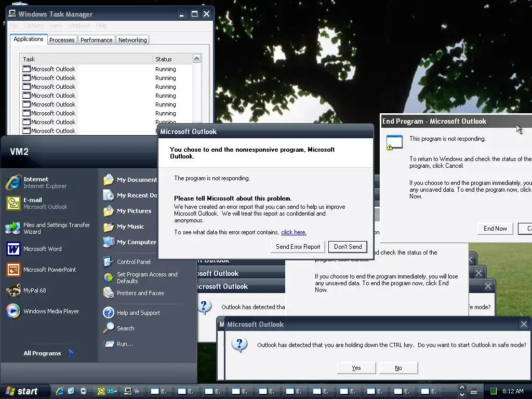Click Internet Explorer quick launch icon on taskbar
Viewport: 532px width, 399px height.
pyautogui.click(x=59, y=391)
